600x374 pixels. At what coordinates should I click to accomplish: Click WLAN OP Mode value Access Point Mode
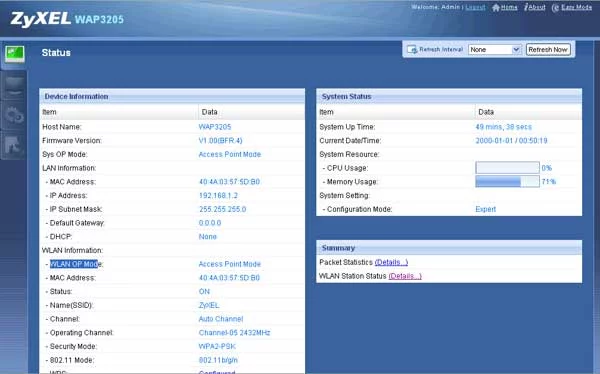click(230, 264)
